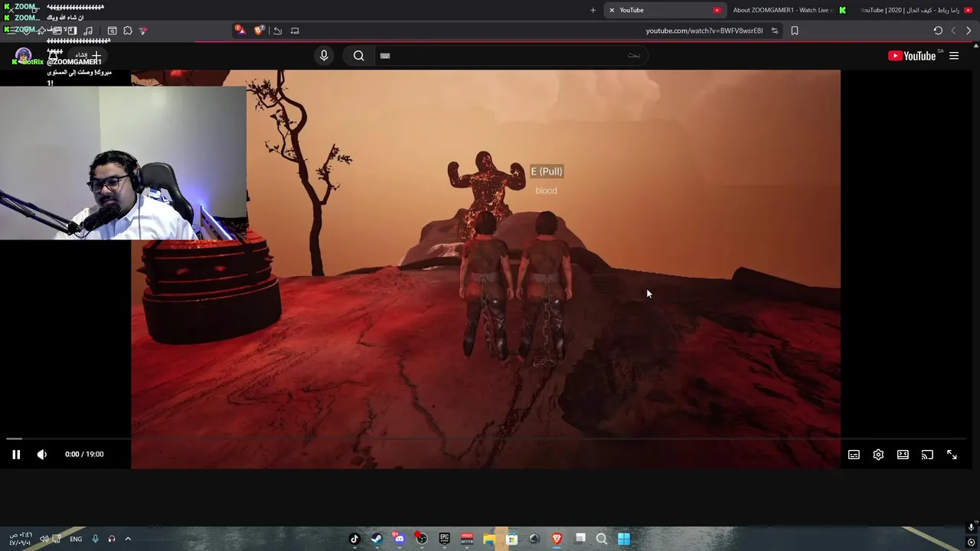Open YouTube hamburger guide menu
Viewport: 980px width, 551px height.
pos(954,55)
